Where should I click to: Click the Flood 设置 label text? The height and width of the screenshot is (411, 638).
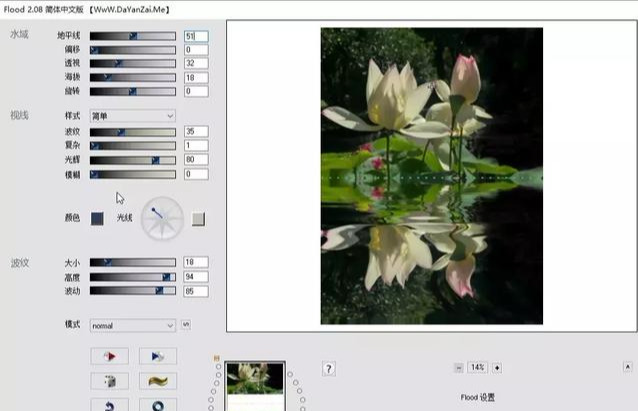coord(478,398)
